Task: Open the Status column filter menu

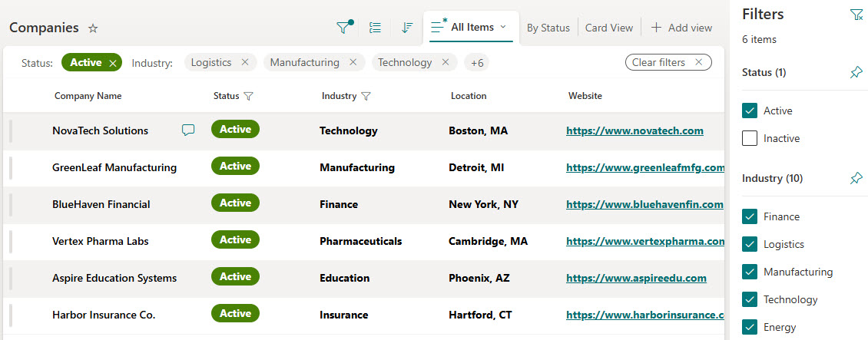Action: (x=248, y=96)
